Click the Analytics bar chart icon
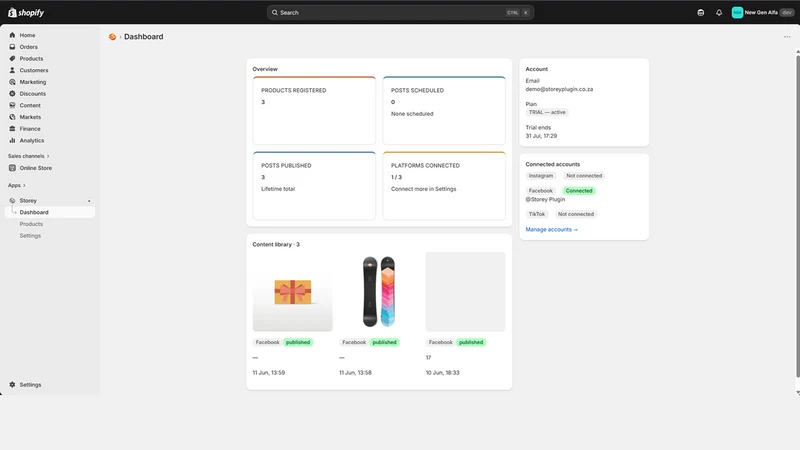Screen dimensions: 800x450 coord(12,140)
